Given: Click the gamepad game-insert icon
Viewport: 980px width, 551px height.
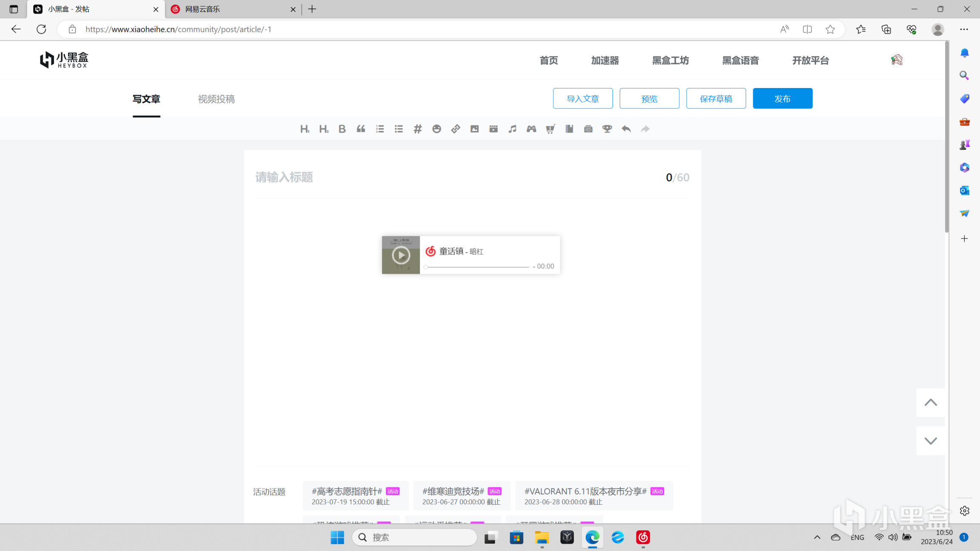Looking at the screenshot, I should click(x=531, y=129).
